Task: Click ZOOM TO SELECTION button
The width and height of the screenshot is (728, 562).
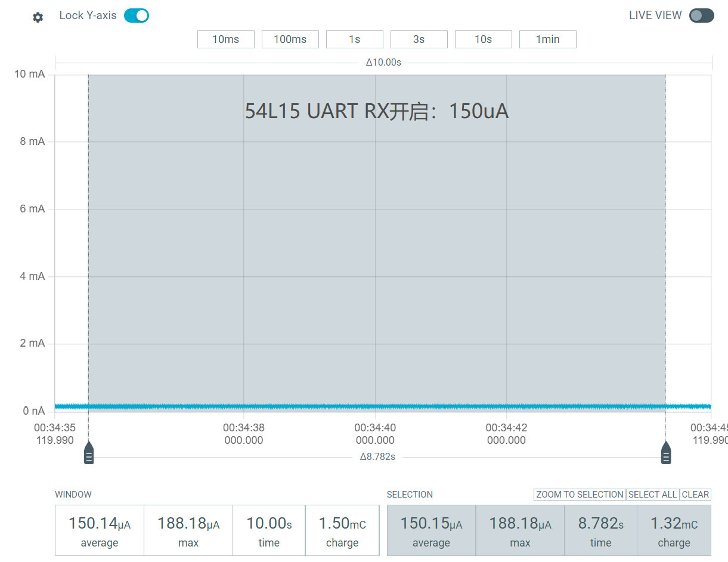Action: click(580, 495)
